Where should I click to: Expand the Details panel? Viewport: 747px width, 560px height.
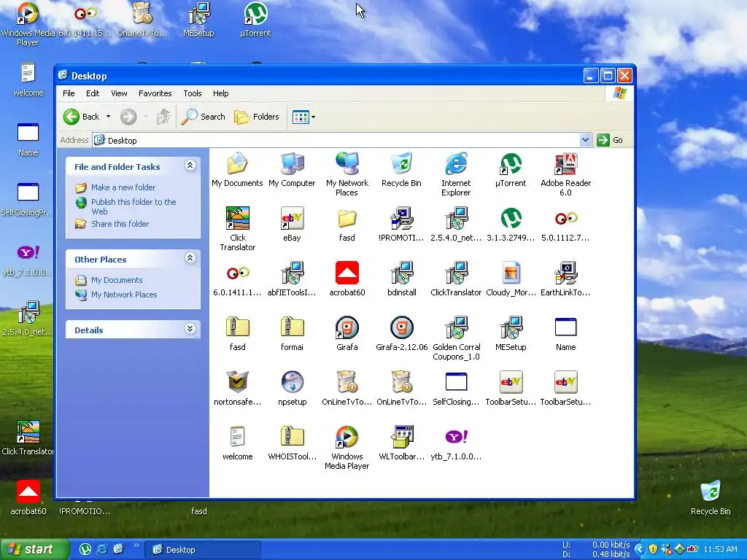pyautogui.click(x=190, y=329)
